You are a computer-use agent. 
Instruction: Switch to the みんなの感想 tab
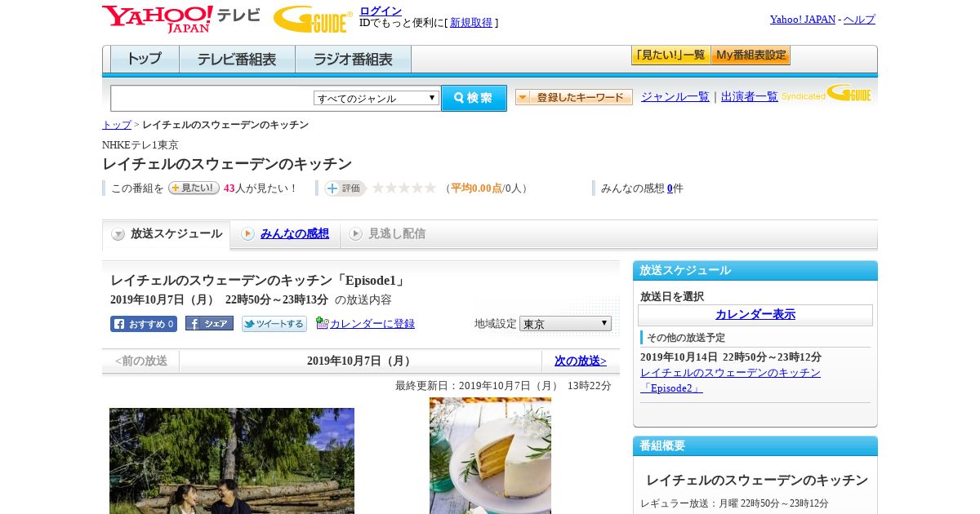point(285,234)
